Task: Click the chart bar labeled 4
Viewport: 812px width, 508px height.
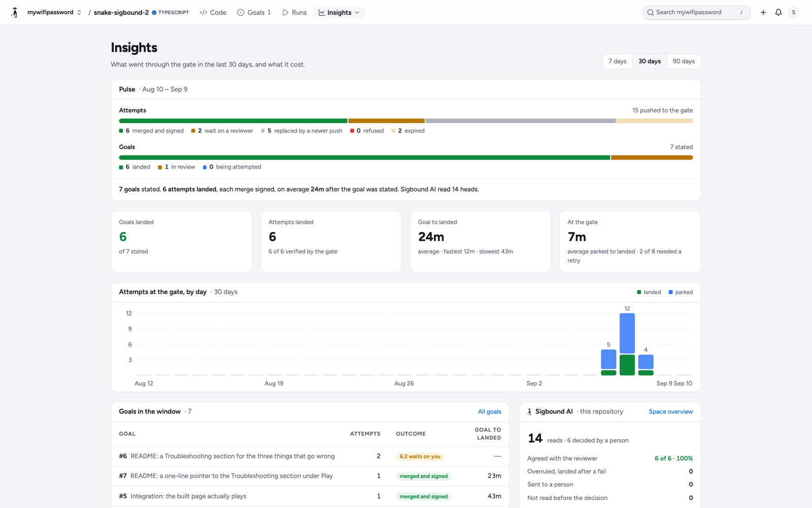Action: [646, 365]
